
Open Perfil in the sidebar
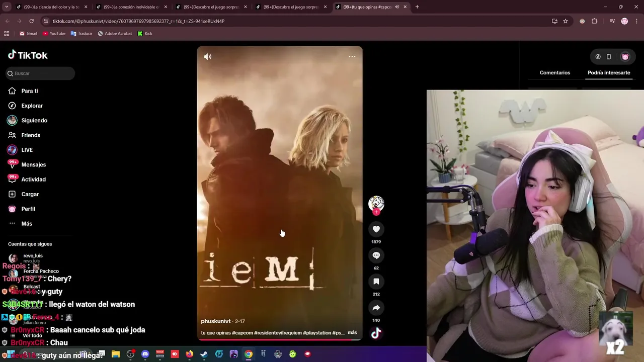[x=28, y=209]
